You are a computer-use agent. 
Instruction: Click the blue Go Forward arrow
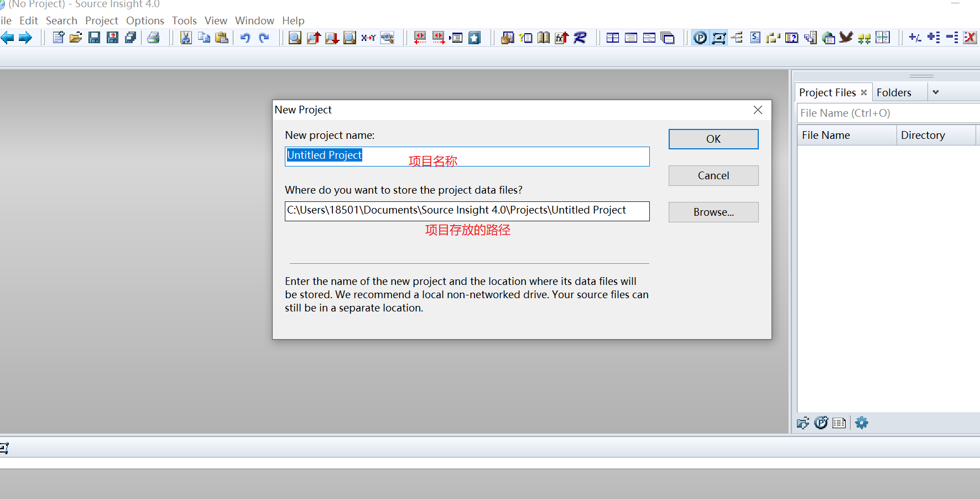click(25, 38)
